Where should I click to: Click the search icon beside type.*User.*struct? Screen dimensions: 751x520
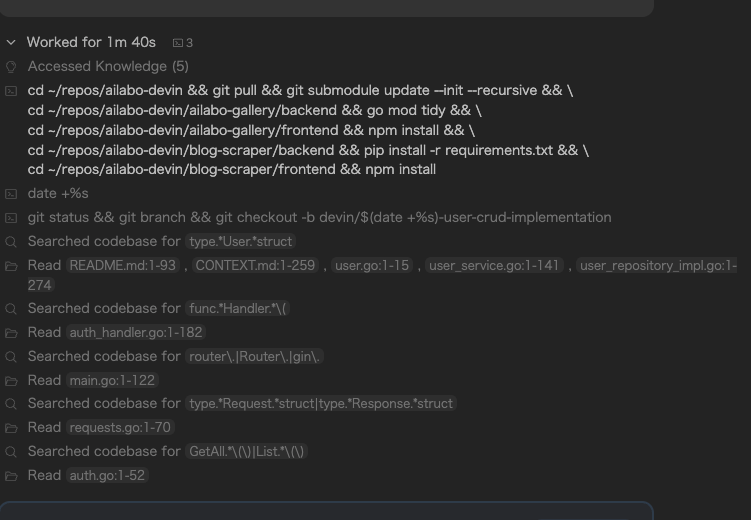11,242
